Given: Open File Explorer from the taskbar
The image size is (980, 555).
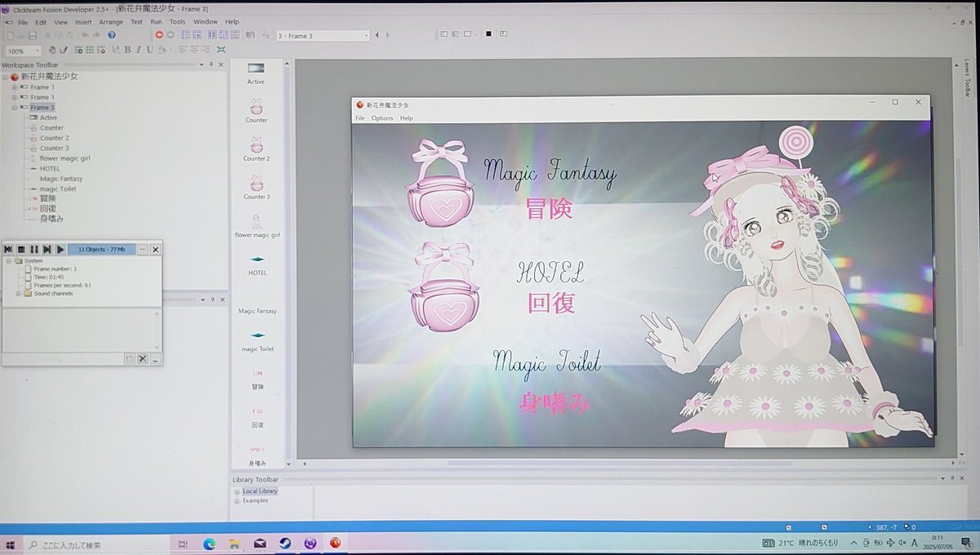Looking at the screenshot, I should click(234, 543).
